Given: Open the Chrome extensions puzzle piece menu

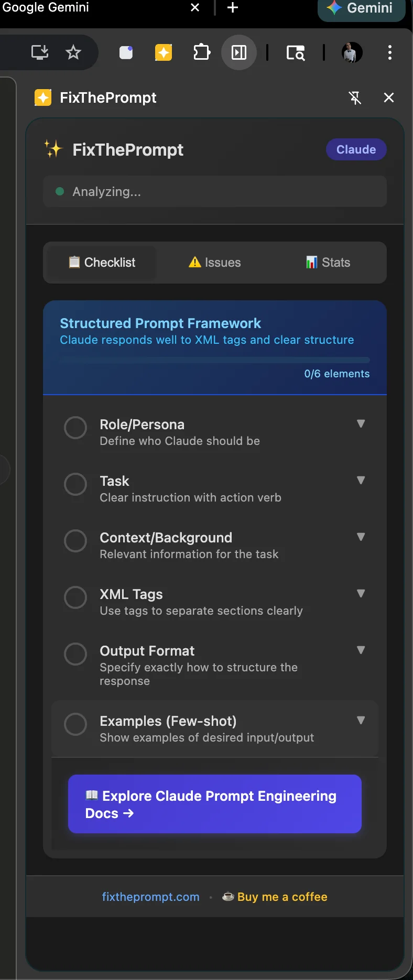Looking at the screenshot, I should [x=201, y=52].
